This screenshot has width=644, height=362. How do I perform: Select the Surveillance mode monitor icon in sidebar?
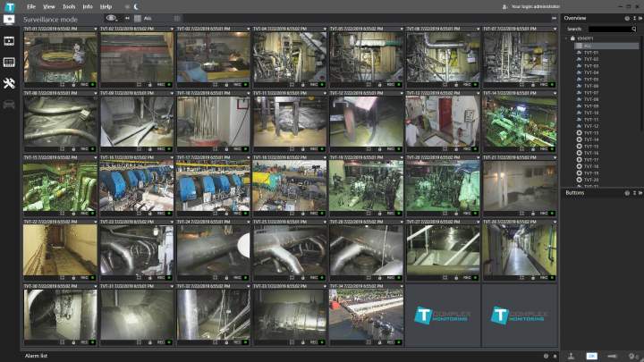pyautogui.click(x=9, y=20)
